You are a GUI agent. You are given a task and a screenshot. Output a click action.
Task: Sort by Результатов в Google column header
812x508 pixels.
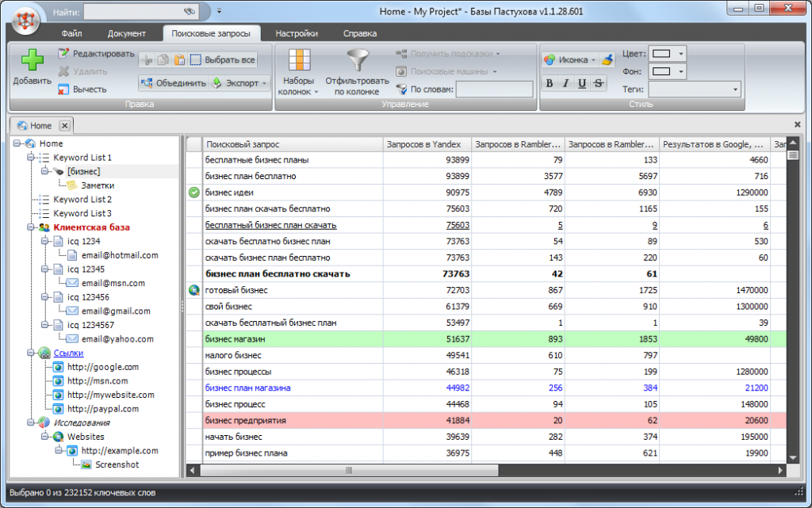[x=714, y=144]
